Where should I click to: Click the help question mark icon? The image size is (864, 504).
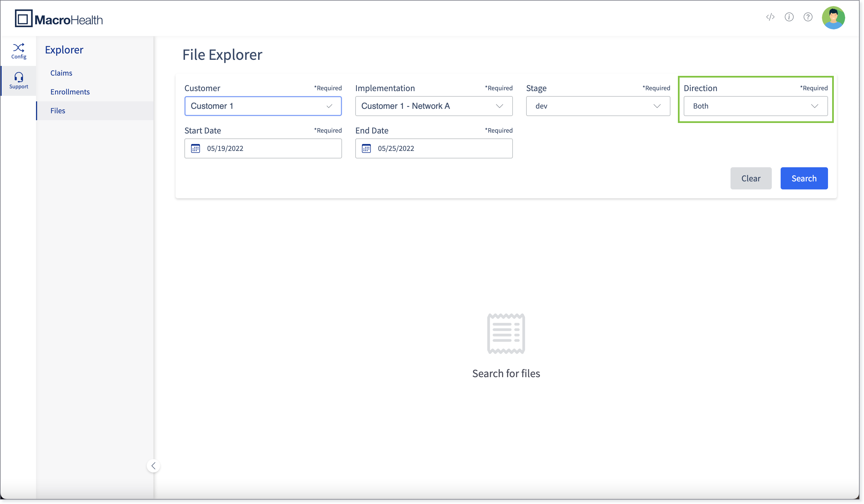[x=808, y=17]
